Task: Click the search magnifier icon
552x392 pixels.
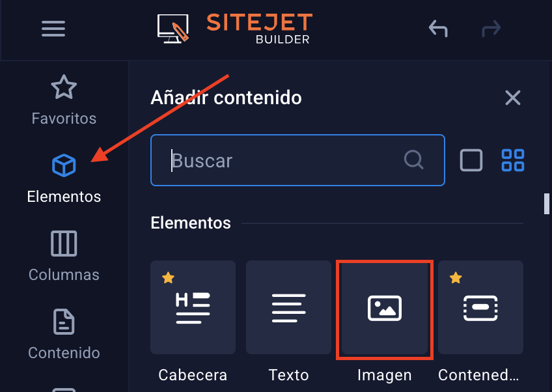Action: 413,160
